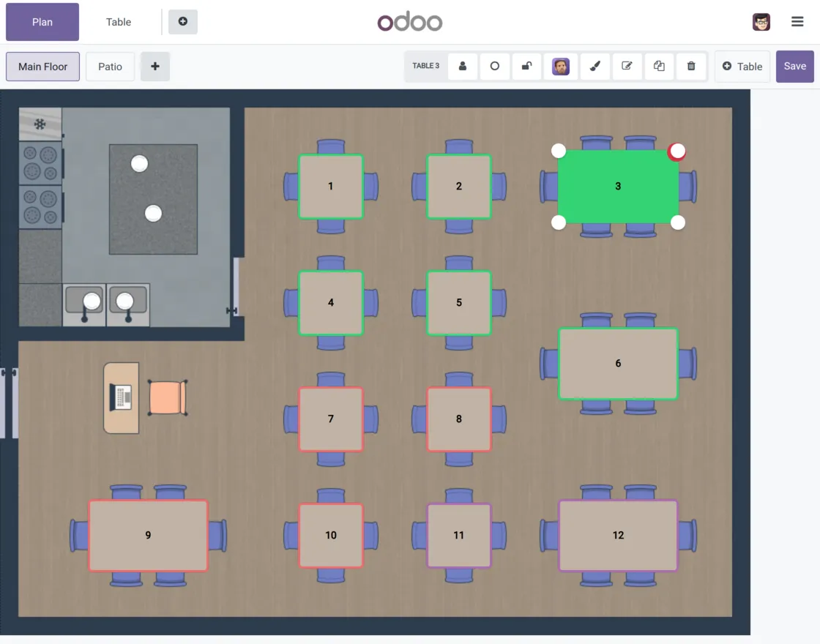
Task: Add a new floor with plus button
Action: 154,67
